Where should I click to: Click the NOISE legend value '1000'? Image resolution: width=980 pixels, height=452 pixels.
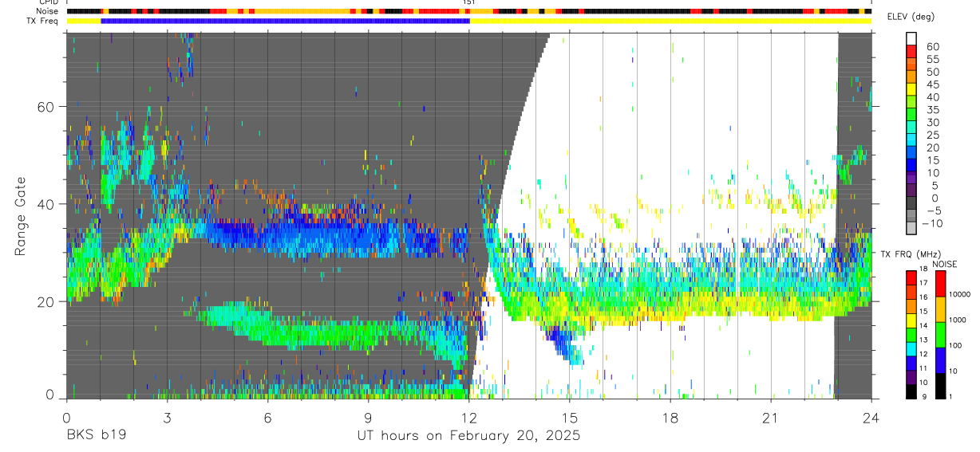(958, 320)
